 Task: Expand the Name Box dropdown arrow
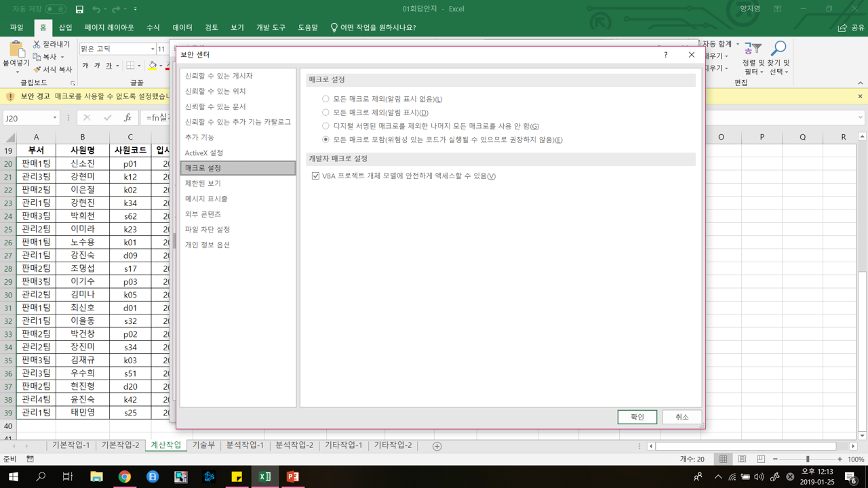(x=55, y=118)
